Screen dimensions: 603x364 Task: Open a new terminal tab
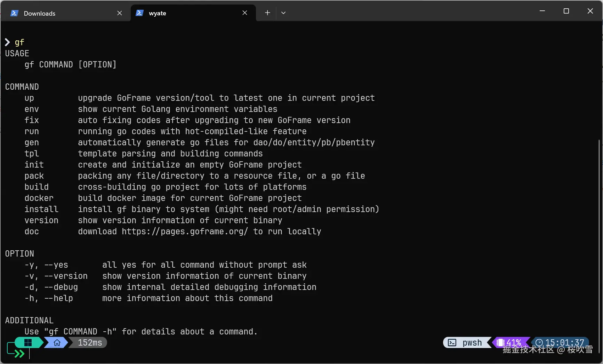coord(267,13)
